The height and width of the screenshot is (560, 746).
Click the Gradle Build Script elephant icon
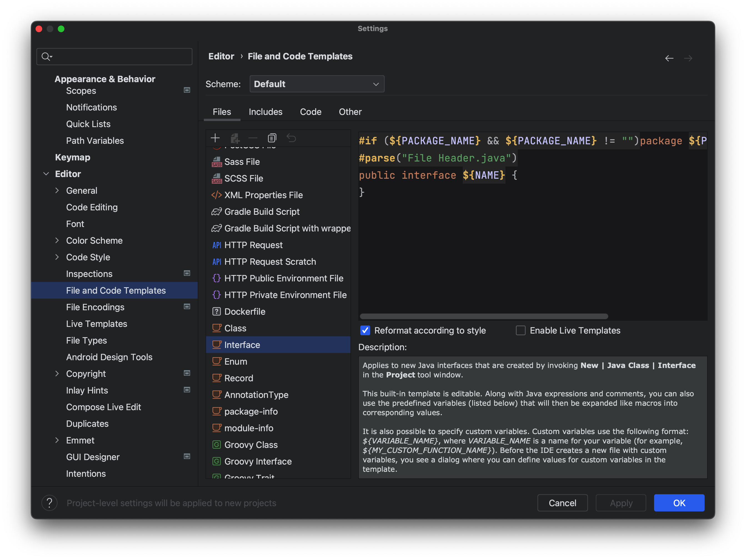[217, 212]
